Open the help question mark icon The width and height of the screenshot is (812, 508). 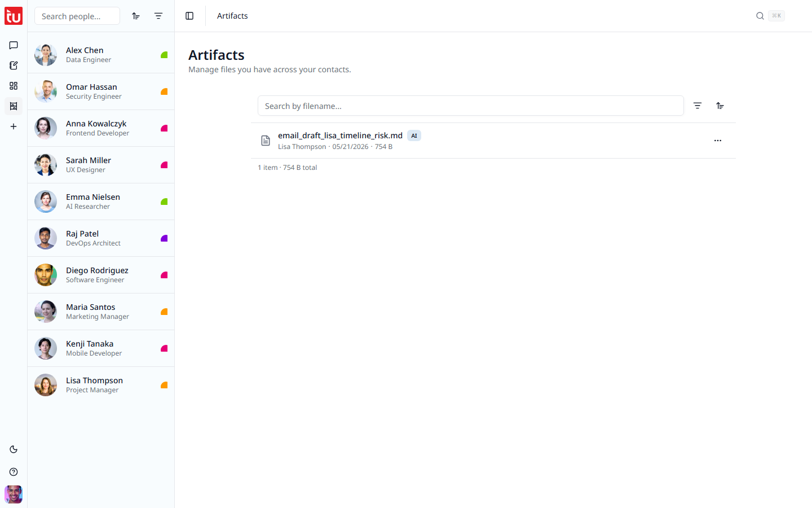coord(14,472)
